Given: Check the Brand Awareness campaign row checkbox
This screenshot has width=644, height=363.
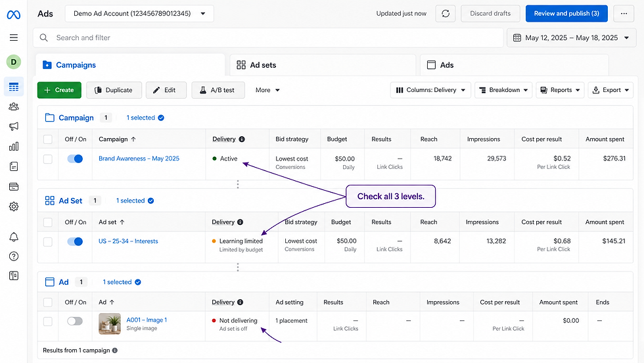Looking at the screenshot, I should click(x=48, y=159).
